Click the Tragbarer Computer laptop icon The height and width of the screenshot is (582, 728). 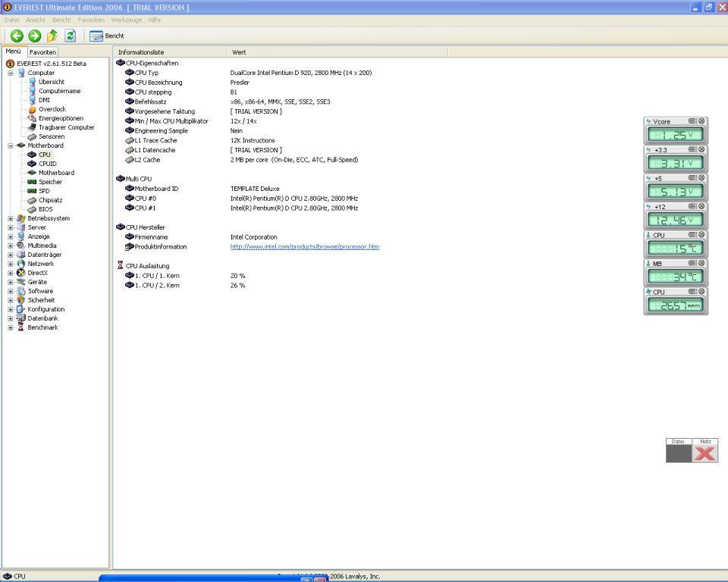pyautogui.click(x=32, y=127)
